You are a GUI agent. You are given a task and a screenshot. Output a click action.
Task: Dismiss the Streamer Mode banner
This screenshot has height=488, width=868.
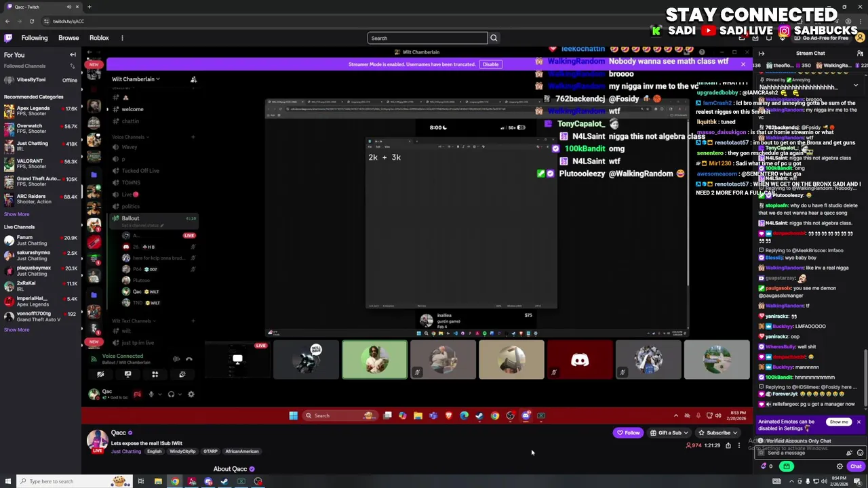pyautogui.click(x=743, y=64)
